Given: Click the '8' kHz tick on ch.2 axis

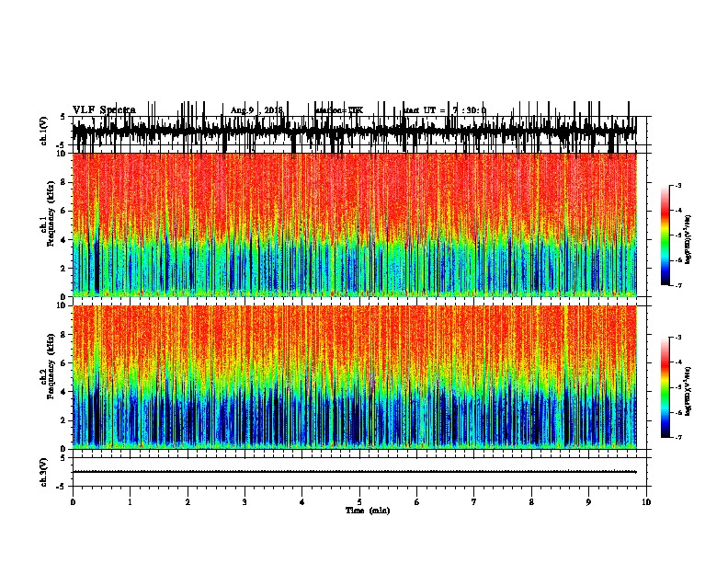Looking at the screenshot, I should (x=64, y=335).
